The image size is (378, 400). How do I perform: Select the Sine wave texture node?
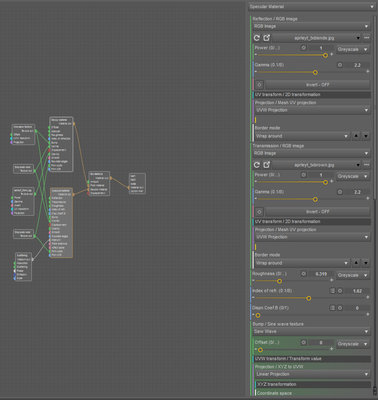pos(23,135)
